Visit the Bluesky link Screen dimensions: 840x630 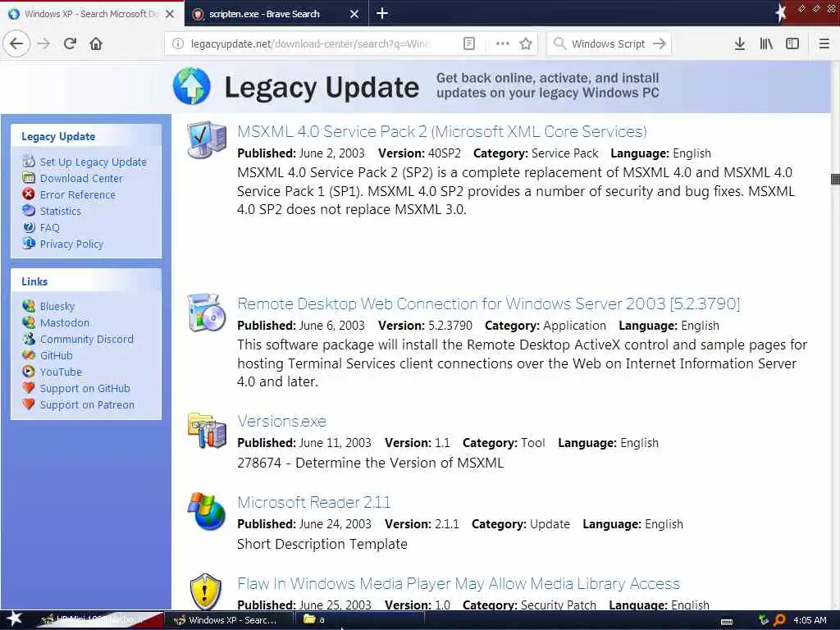[57, 307]
